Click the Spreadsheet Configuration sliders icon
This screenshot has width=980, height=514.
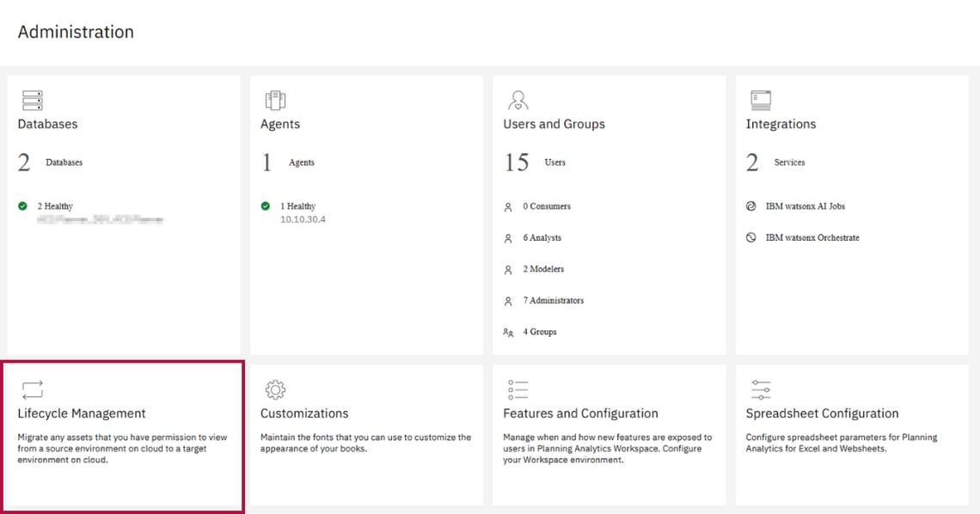click(761, 390)
